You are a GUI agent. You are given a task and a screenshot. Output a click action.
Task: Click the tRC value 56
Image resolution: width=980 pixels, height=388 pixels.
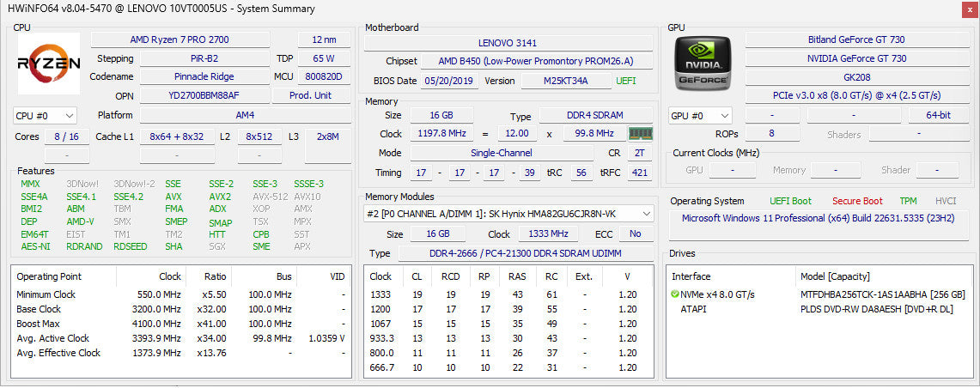pos(581,173)
